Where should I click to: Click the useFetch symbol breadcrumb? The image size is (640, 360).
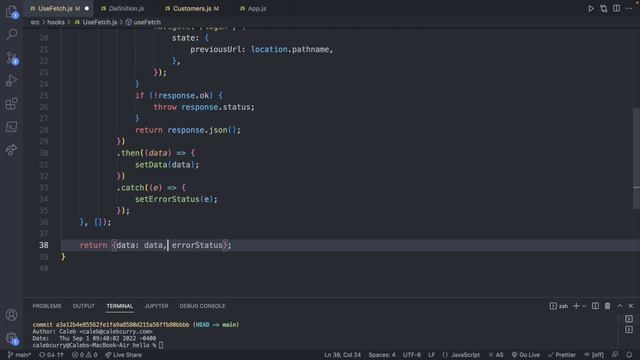coord(143,22)
